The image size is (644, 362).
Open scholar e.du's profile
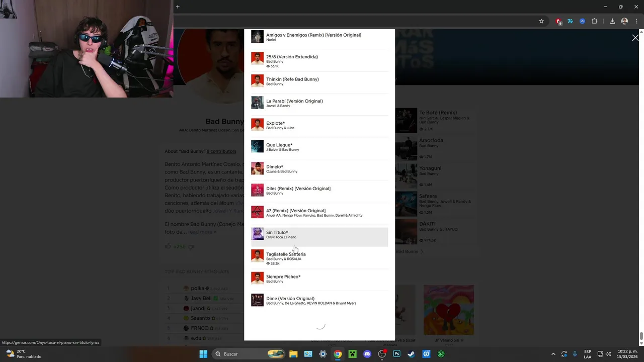click(196, 338)
